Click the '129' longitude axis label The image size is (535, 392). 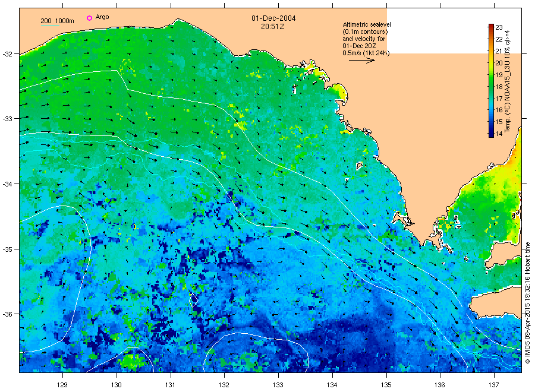point(62,385)
